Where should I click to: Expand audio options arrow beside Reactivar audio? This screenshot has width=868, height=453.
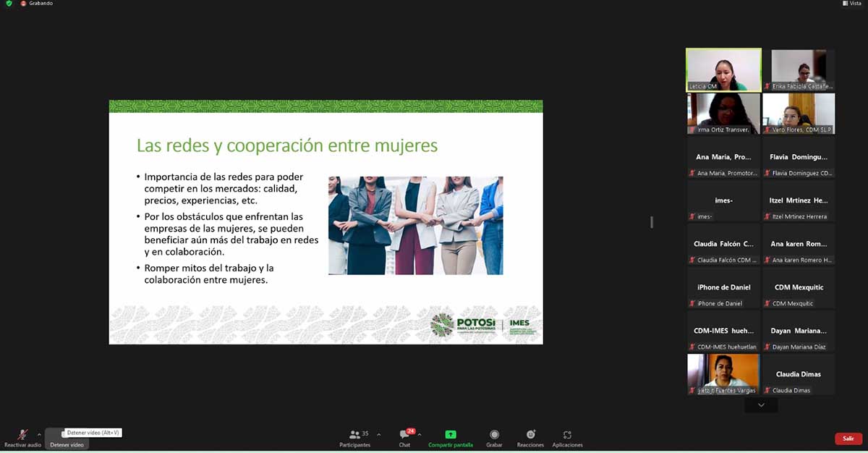[x=39, y=435]
